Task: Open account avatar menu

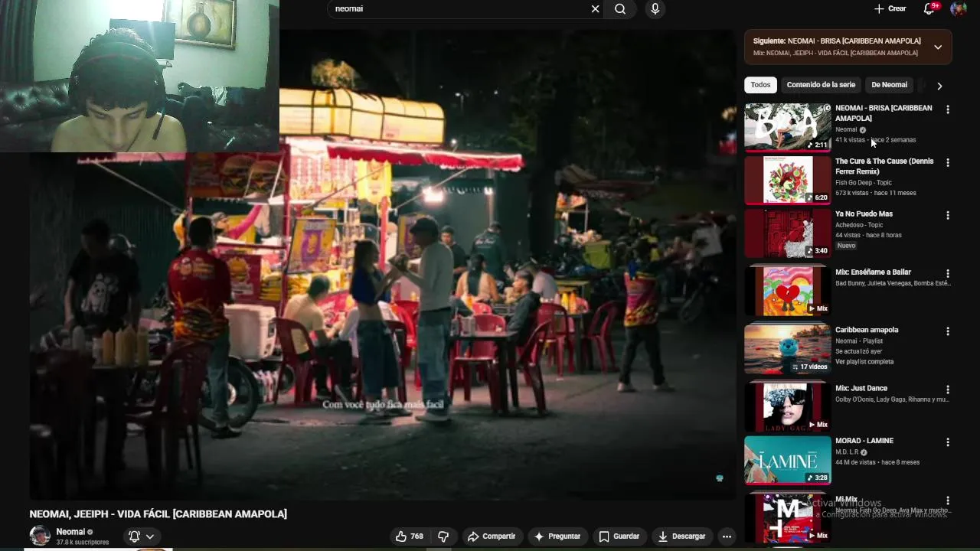Action: (x=958, y=8)
